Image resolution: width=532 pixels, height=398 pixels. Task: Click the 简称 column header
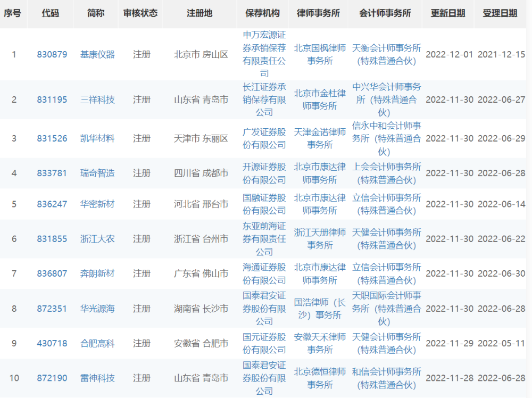tap(96, 13)
